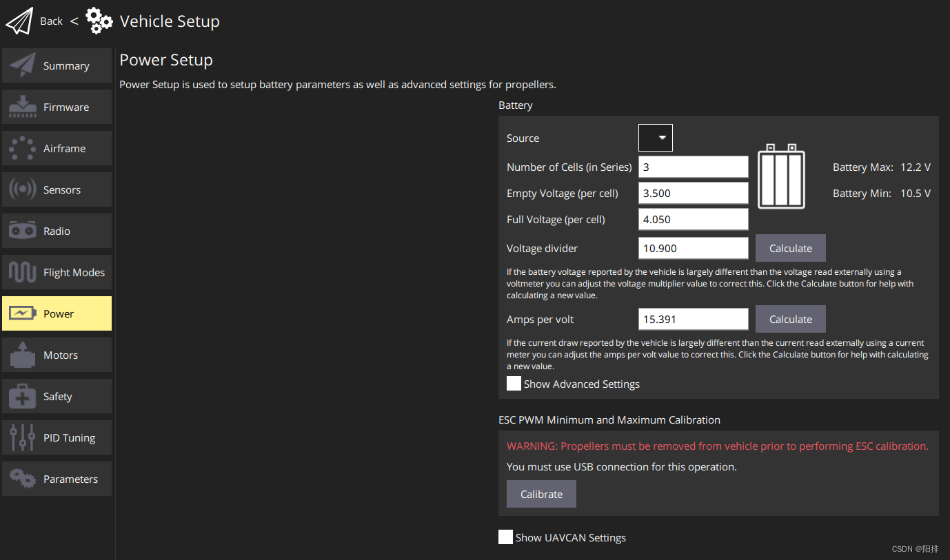Click the Firmware download icon
Viewport: 950px width, 560px height.
pos(23,107)
